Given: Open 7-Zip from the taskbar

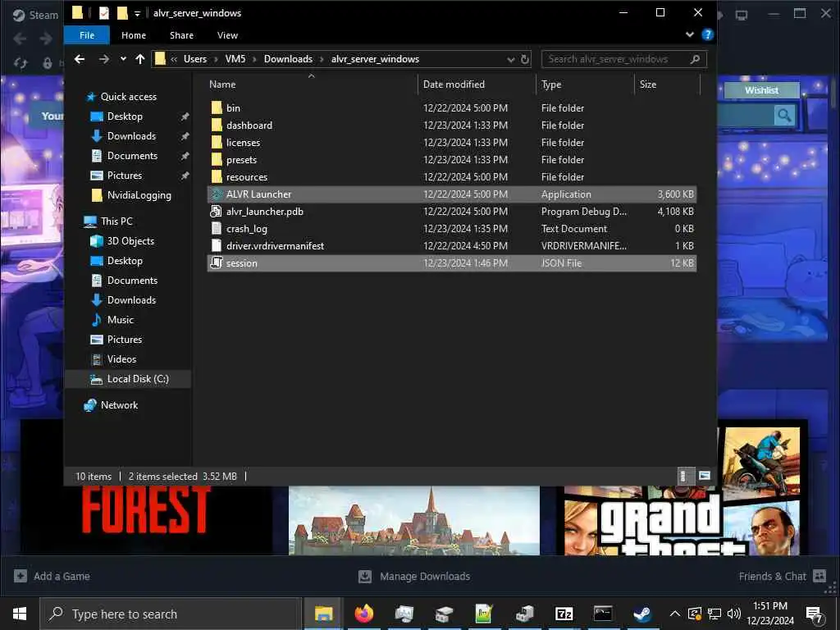Looking at the screenshot, I should tap(564, 614).
